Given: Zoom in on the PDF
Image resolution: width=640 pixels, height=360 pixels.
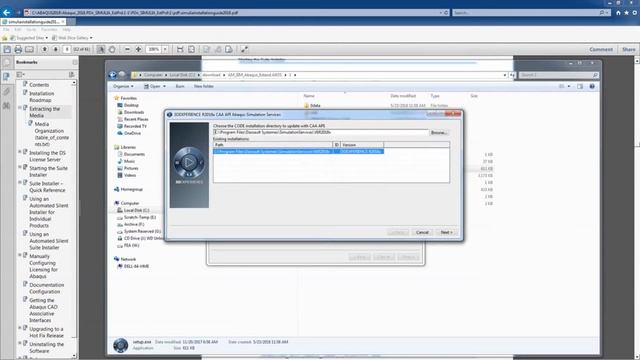Looking at the screenshot, I should point(138,49).
